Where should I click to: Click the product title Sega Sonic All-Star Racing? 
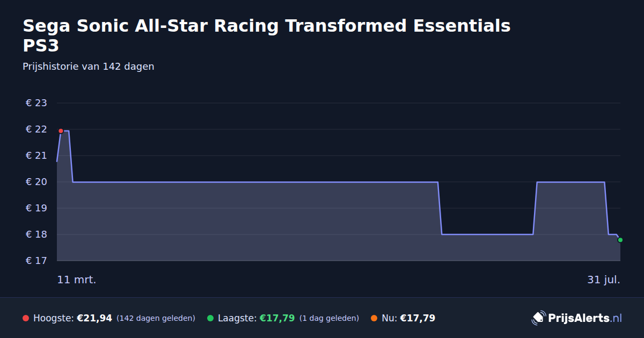click(267, 35)
